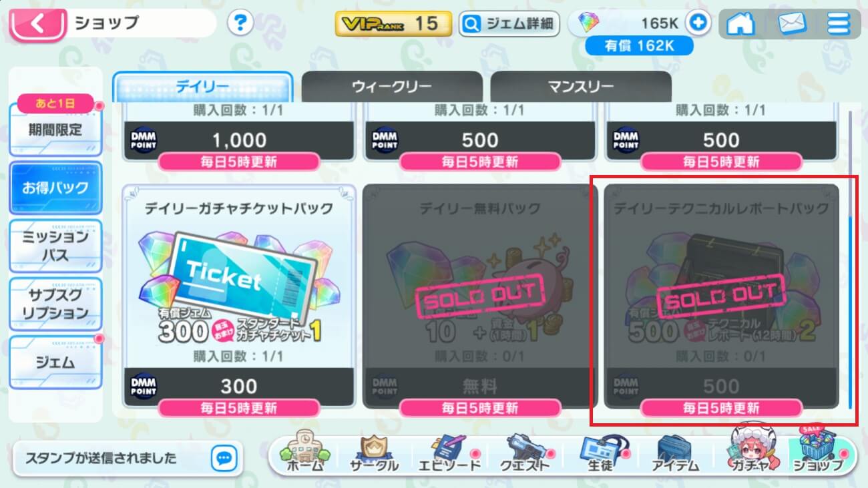Open アイテム bag in bottom navigation

coord(674,453)
